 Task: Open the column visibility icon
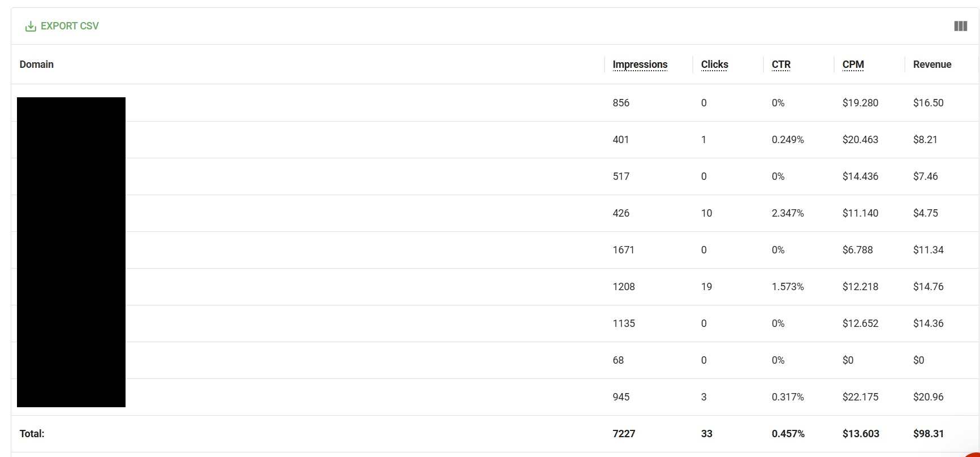960,26
